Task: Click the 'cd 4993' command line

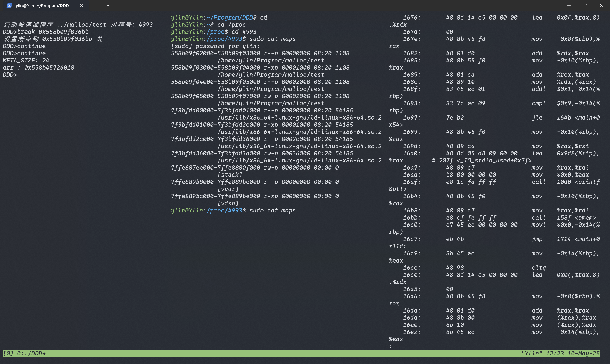Action: (214, 32)
